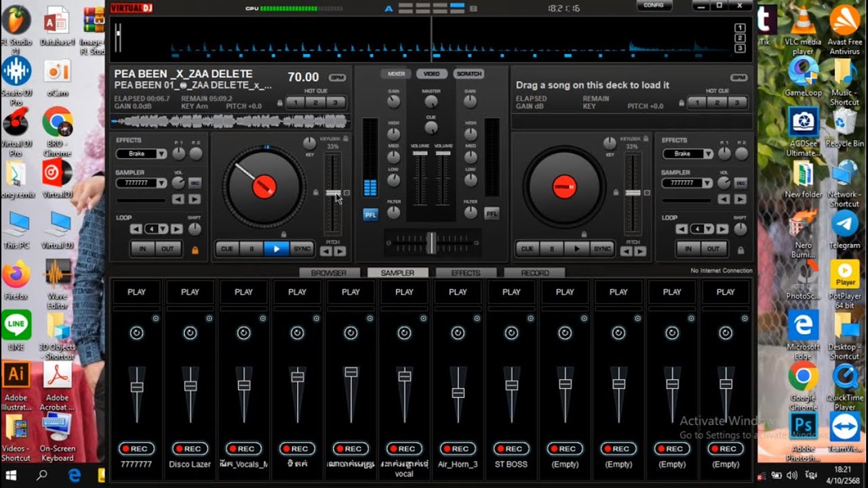Open the EFFECTS tab

click(x=466, y=273)
